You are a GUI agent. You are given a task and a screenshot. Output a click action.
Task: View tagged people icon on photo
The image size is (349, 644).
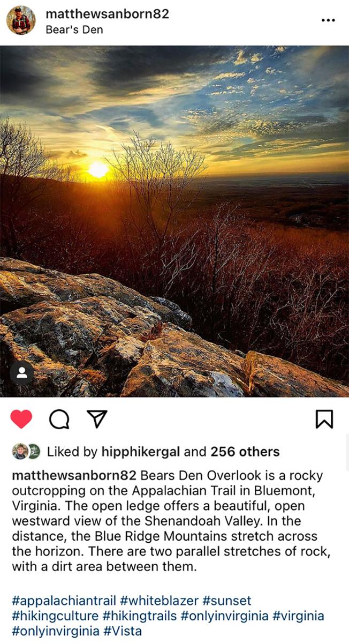[x=22, y=373]
